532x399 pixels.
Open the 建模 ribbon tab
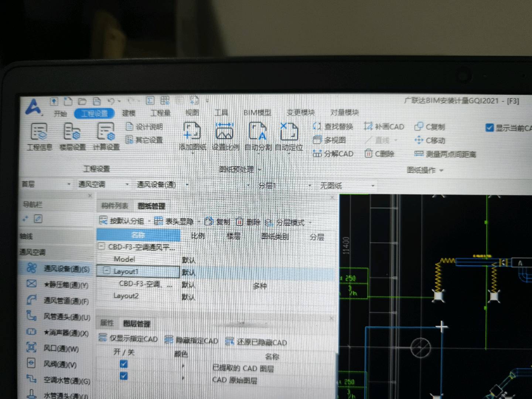129,113
